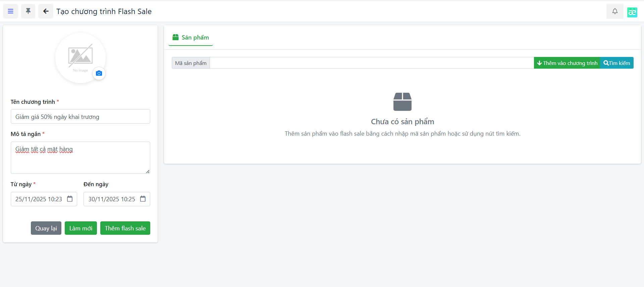Open the notifications bell
The image size is (644, 287).
coord(615,11)
